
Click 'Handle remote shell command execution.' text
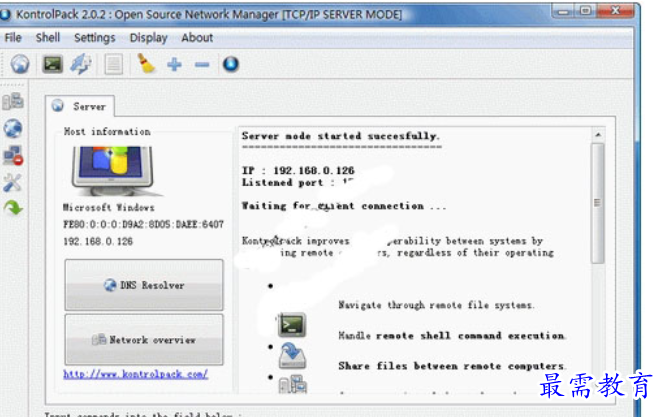click(452, 336)
